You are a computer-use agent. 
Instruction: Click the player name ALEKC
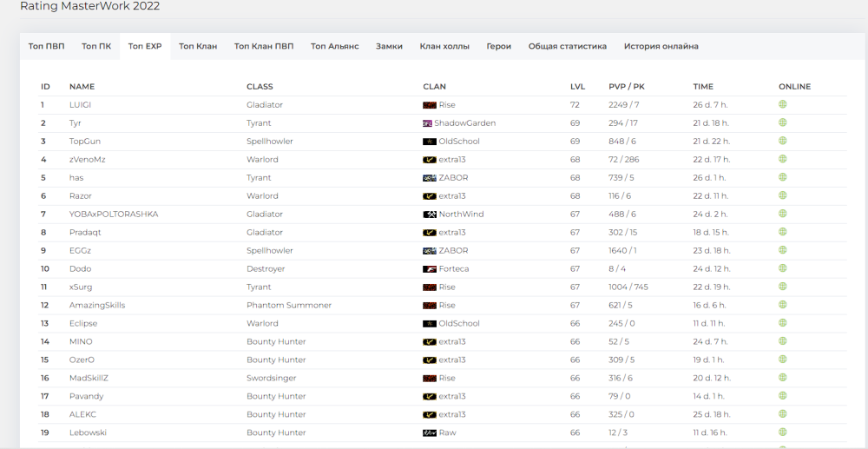point(83,414)
